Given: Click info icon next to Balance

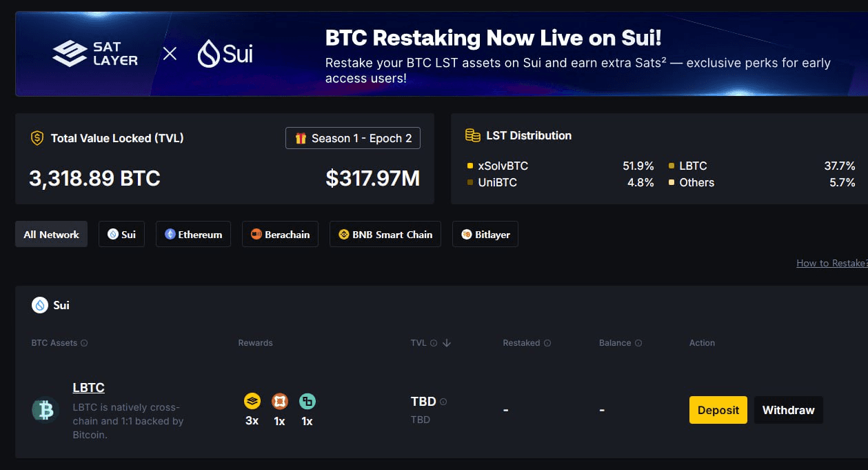Looking at the screenshot, I should [x=638, y=343].
